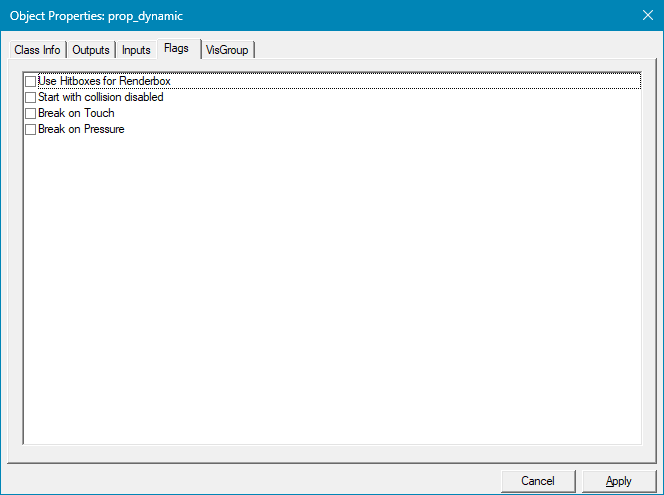Enable the Start with collision disabled checkbox
The height and width of the screenshot is (495, 664).
[30, 98]
